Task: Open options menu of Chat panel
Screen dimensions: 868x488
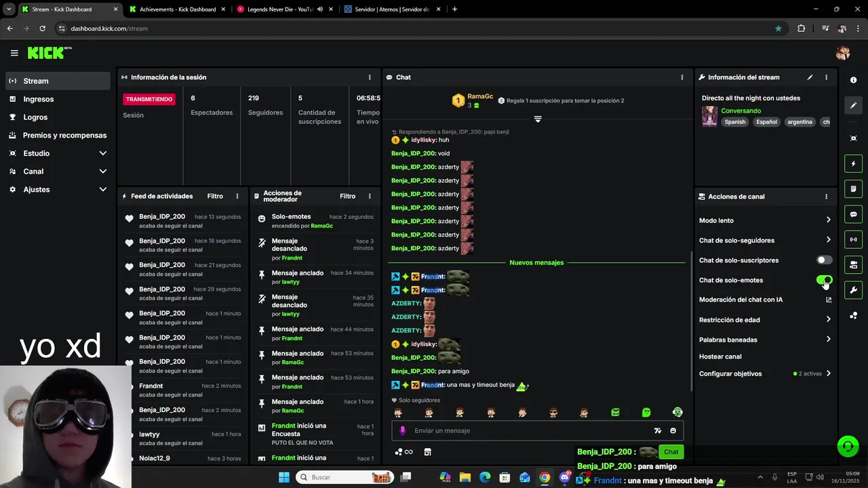Action: pyautogui.click(x=682, y=77)
